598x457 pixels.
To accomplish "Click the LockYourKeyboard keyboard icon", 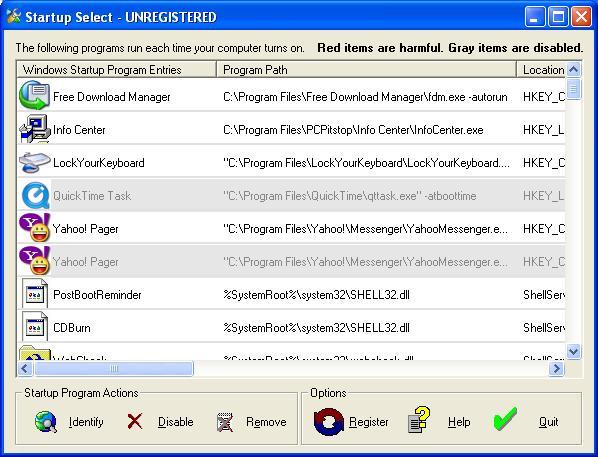I will tap(35, 162).
